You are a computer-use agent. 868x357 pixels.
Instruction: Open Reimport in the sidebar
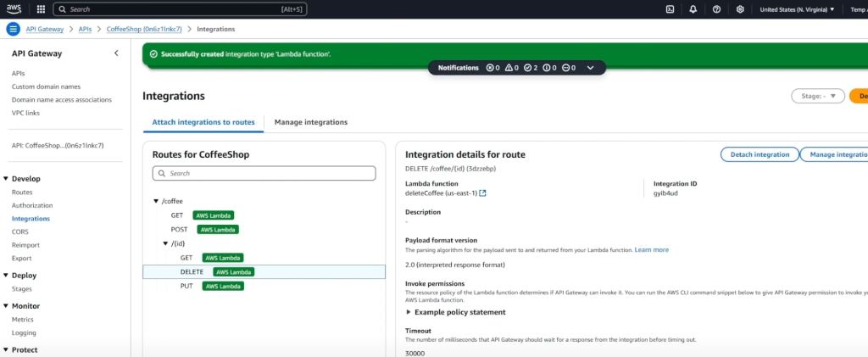pos(25,245)
